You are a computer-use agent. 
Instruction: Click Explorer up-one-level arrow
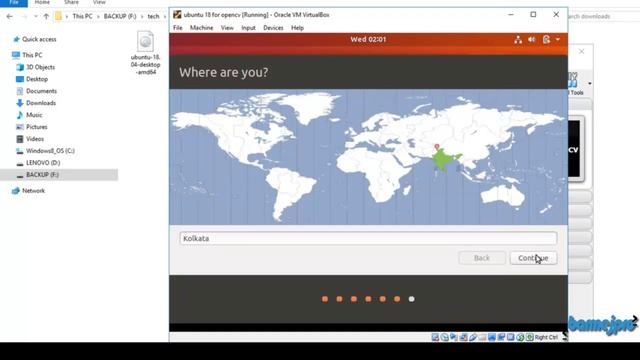click(x=46, y=16)
